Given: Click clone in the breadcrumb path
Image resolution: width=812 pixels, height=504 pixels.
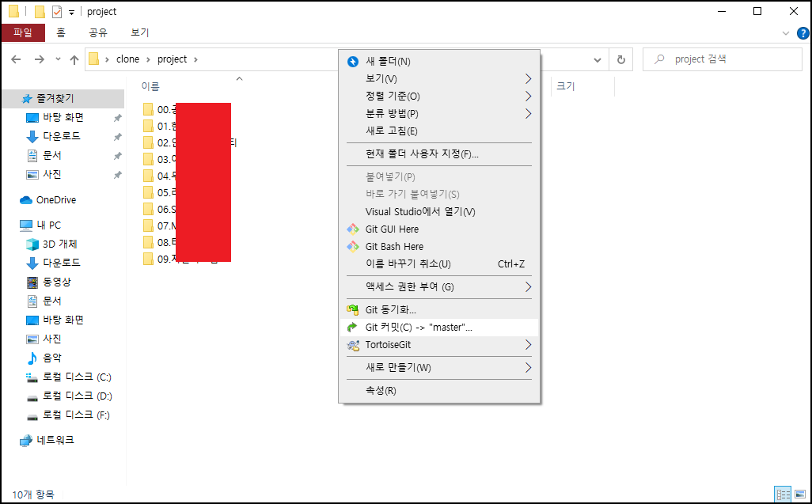Looking at the screenshot, I should [128, 59].
